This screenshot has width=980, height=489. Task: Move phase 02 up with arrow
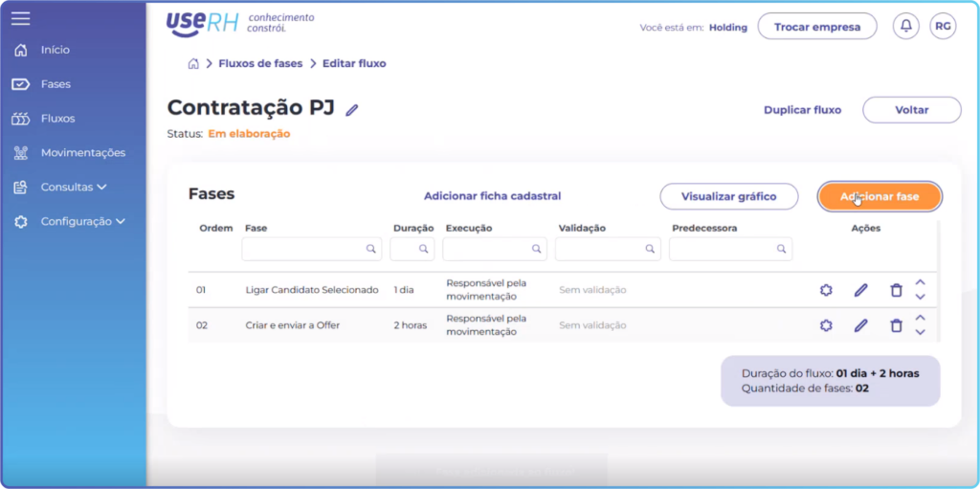point(920,318)
